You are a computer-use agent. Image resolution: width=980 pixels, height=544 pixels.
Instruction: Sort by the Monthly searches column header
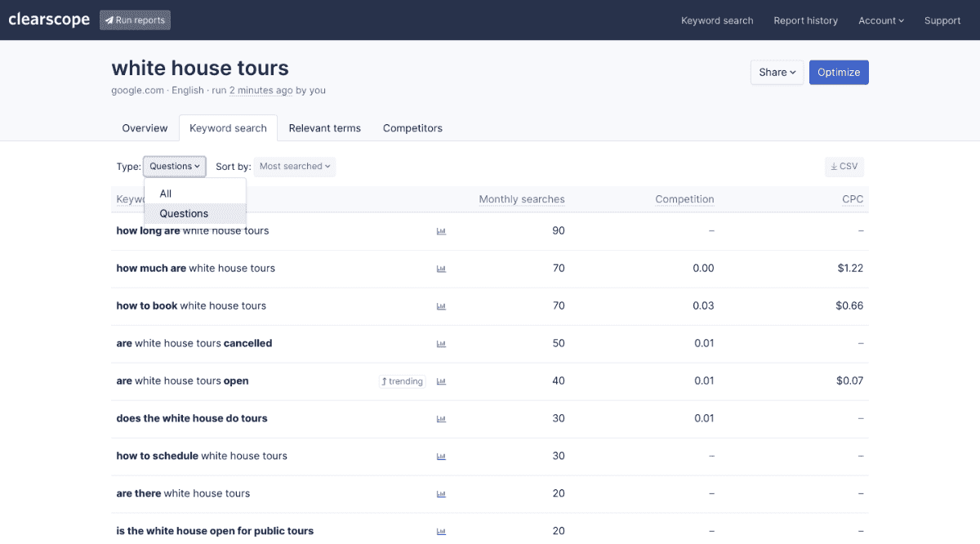click(521, 198)
